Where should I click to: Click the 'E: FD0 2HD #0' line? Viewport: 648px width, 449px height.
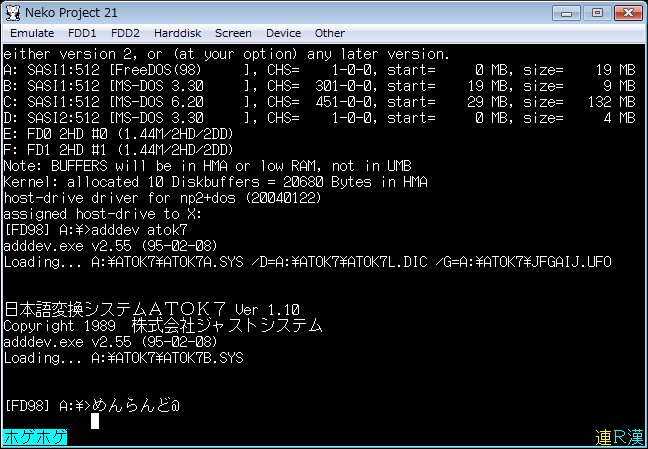118,134
